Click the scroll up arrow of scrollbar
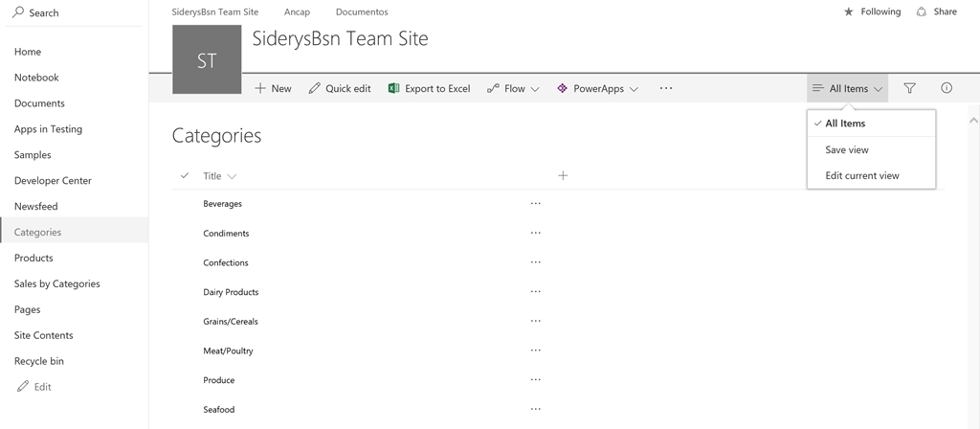Viewport: 980px width, 429px height. [973, 120]
